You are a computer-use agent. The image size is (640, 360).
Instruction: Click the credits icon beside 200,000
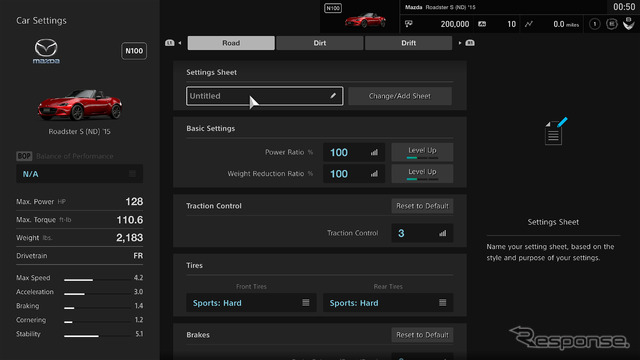click(x=409, y=24)
